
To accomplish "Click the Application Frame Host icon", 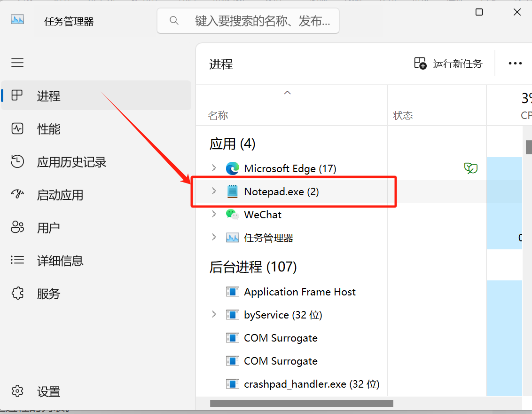I will tap(233, 292).
